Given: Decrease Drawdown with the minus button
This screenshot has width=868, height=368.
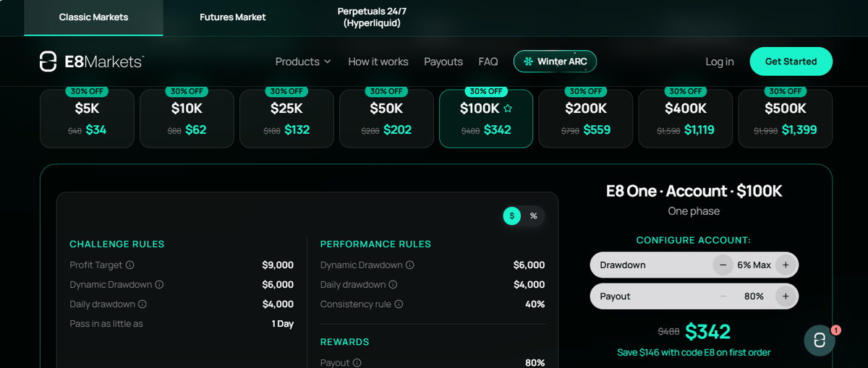Looking at the screenshot, I should [723, 265].
